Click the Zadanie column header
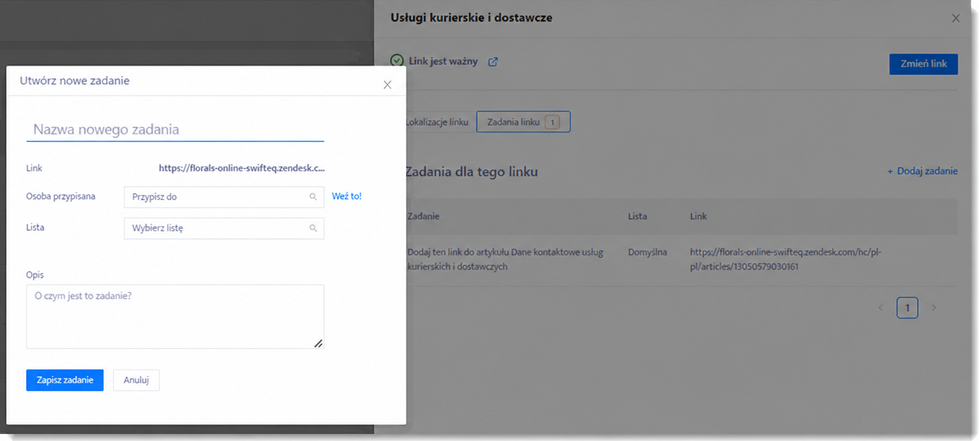The image size is (979, 441). [x=423, y=216]
